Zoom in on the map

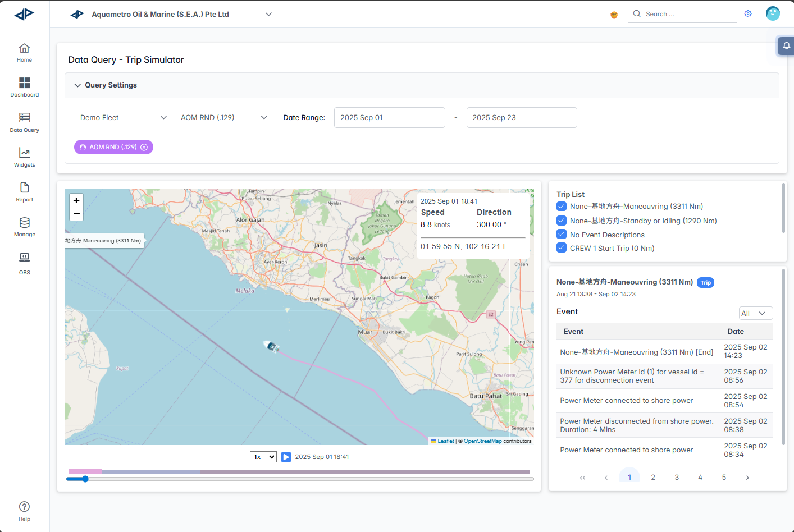click(76, 200)
